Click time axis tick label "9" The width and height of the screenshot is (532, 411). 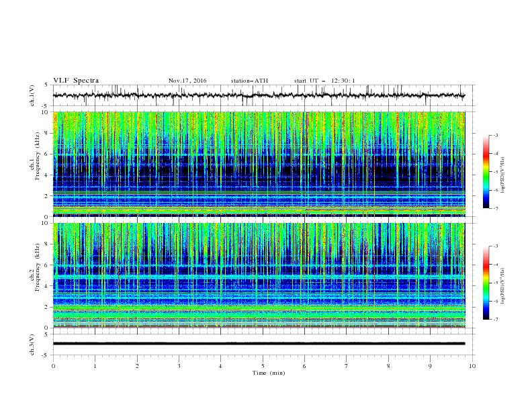point(430,366)
